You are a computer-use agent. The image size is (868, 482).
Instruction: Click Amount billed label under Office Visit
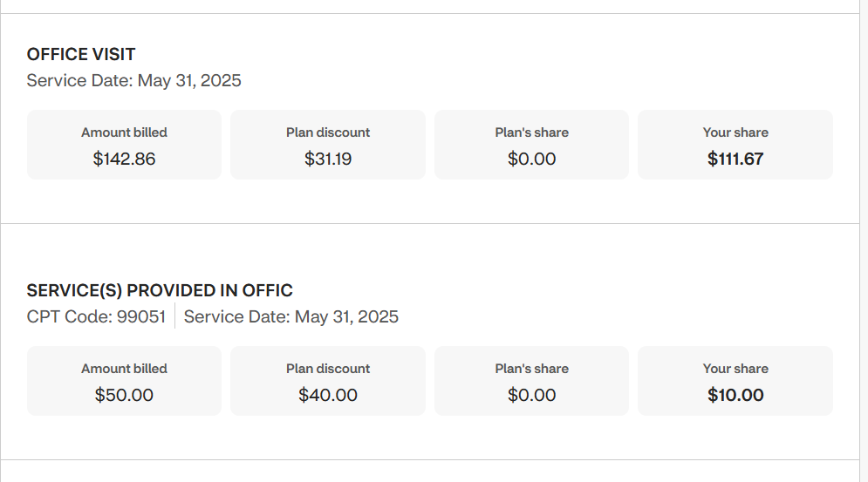point(124,132)
